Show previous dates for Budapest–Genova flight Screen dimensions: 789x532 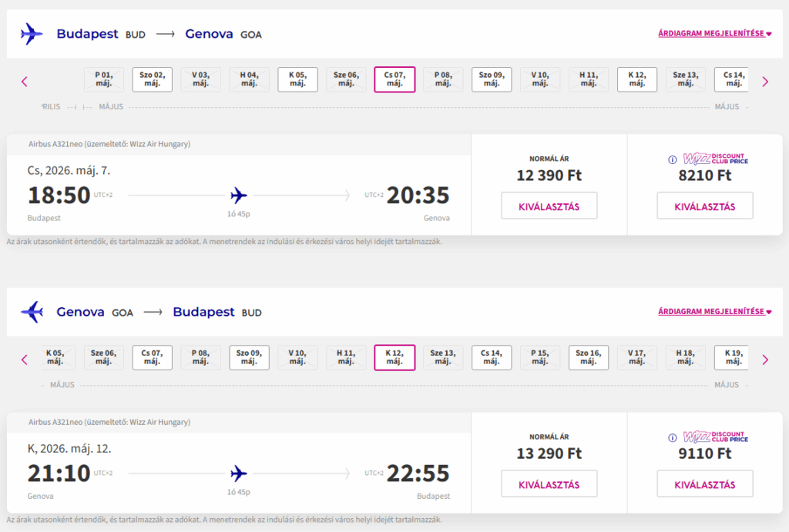click(25, 81)
